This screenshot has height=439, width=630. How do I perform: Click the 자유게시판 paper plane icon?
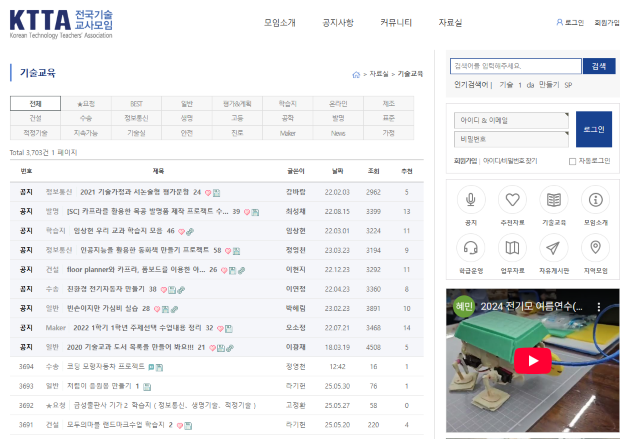coord(554,248)
